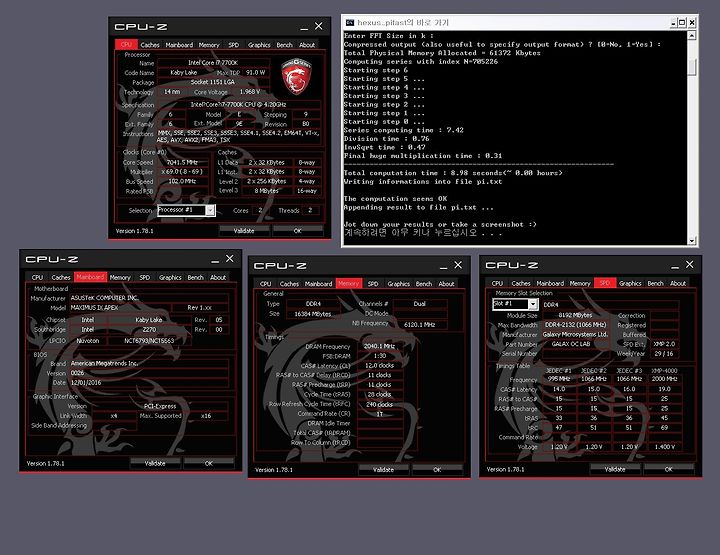The height and width of the screenshot is (555, 720).
Task: Close the Mainboard CPU-Z window
Action: [230, 258]
